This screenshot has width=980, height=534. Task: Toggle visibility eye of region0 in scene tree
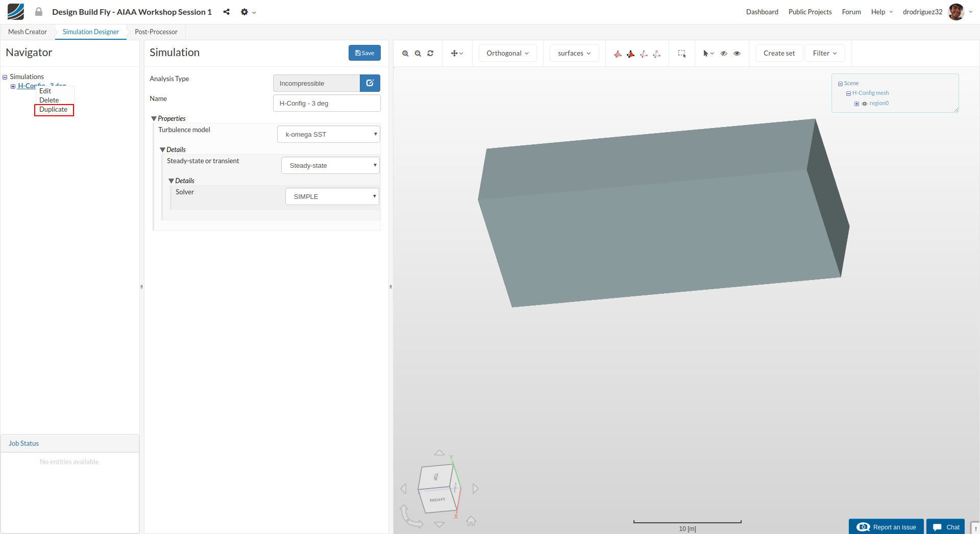pyautogui.click(x=865, y=104)
